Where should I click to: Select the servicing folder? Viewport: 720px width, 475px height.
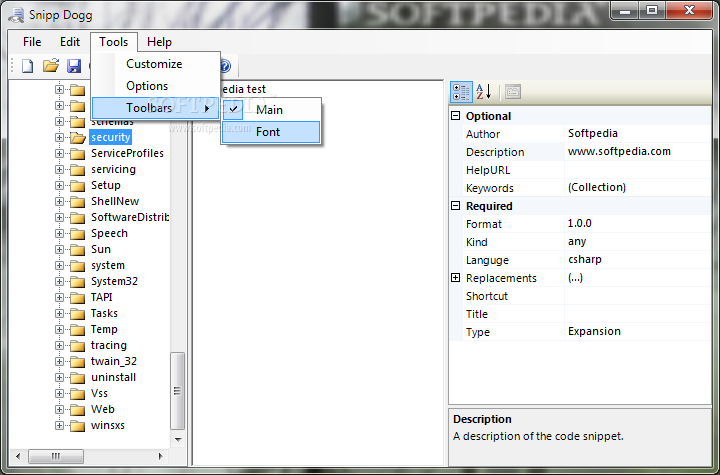(x=113, y=169)
